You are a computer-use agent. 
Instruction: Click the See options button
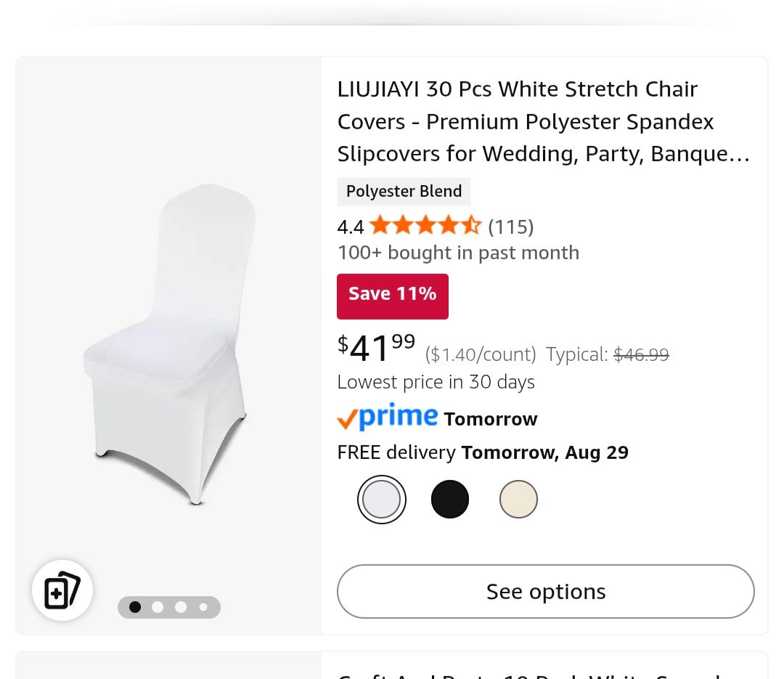pos(545,591)
